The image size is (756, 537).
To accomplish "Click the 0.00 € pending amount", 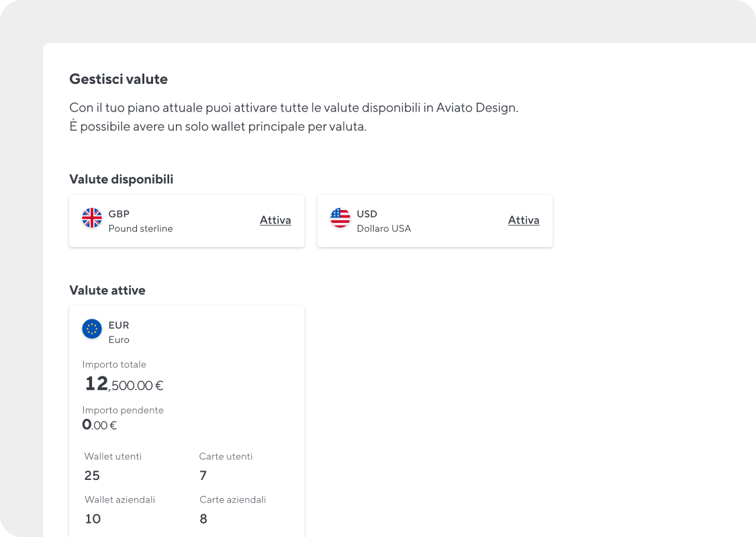I will [99, 425].
